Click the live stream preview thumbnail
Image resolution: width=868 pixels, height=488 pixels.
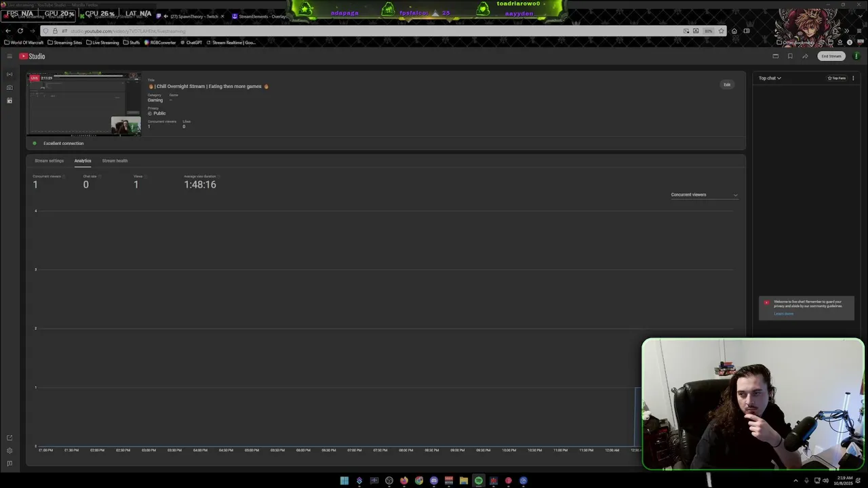click(x=84, y=104)
